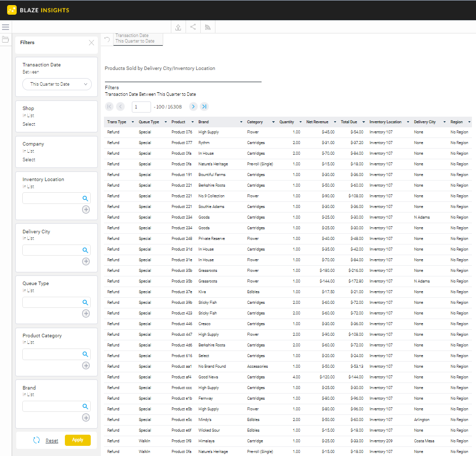
Task: Click the Kiva brand cell
Action: pyautogui.click(x=202, y=292)
